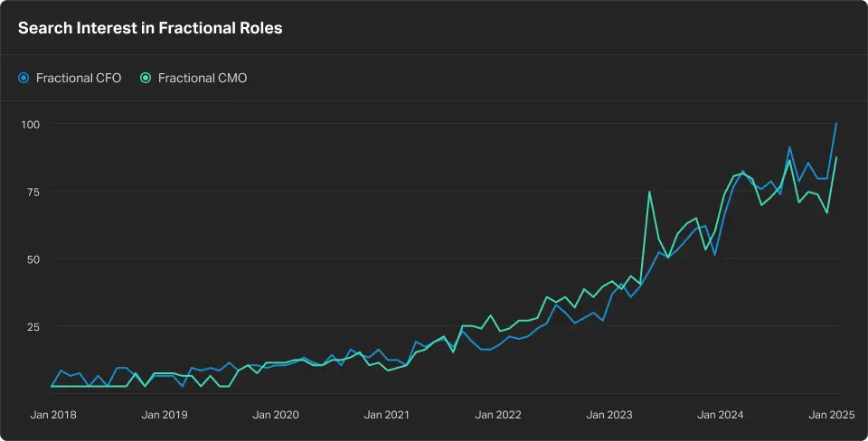Select the Jan 2020 x-axis label

click(275, 416)
